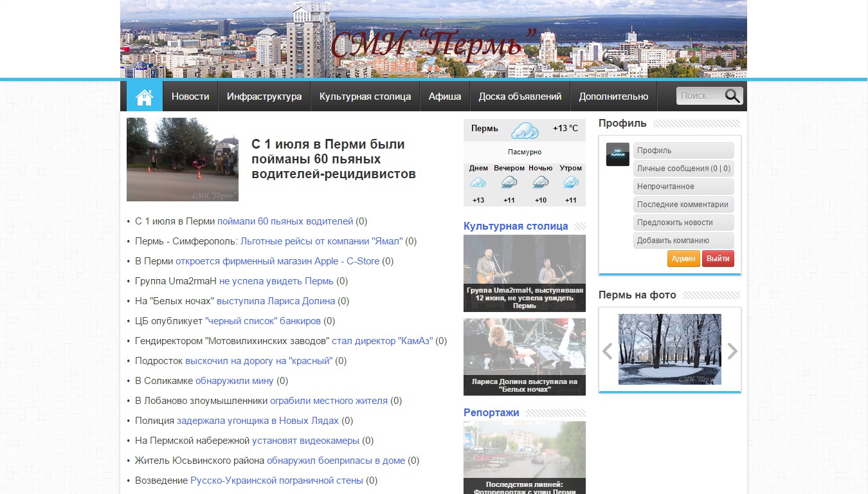Open Последствия ливней photo report card
Screen dimensions: 868x494
point(525,457)
